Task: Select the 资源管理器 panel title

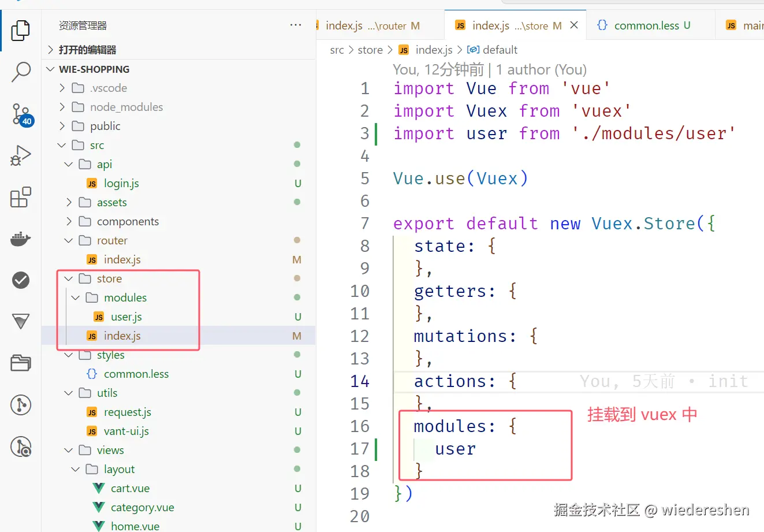Action: (x=83, y=25)
